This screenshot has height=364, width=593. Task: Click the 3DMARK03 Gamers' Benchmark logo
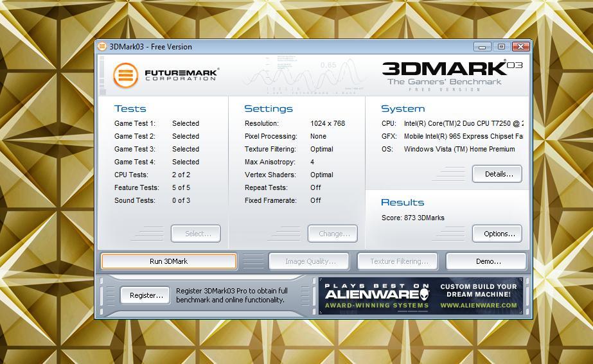[x=452, y=75]
